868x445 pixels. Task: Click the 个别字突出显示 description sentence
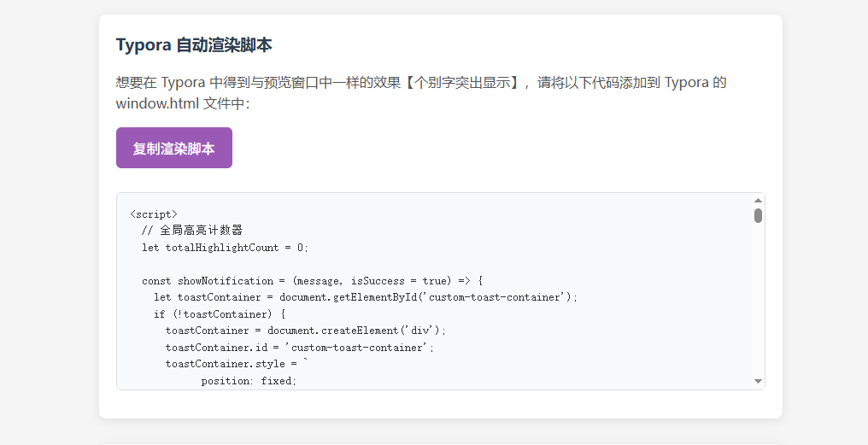click(420, 83)
